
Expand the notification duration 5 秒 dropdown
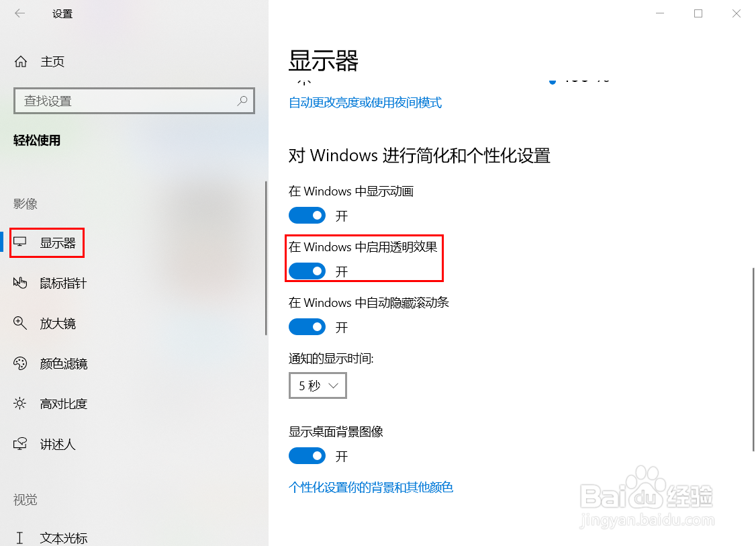click(318, 385)
